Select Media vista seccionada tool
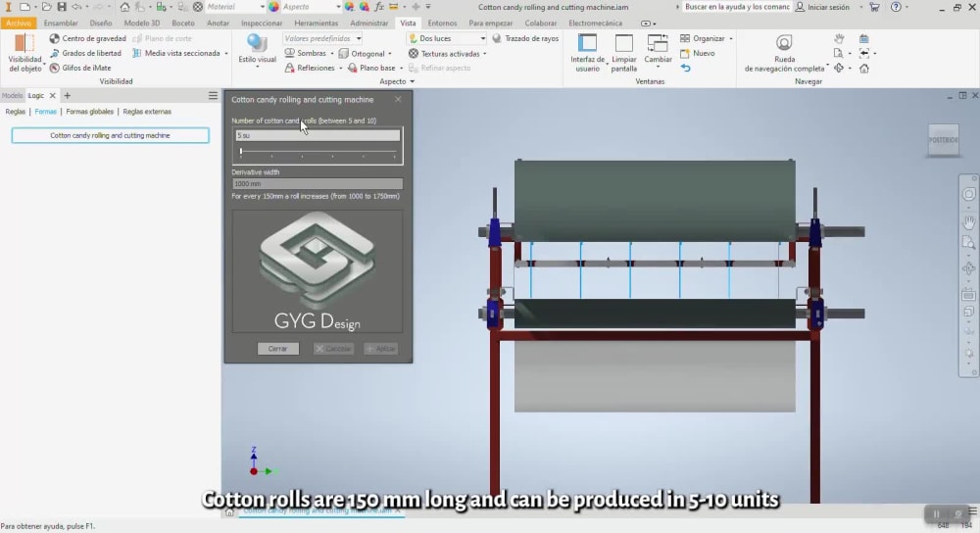The width and height of the screenshot is (980, 533). coord(175,53)
